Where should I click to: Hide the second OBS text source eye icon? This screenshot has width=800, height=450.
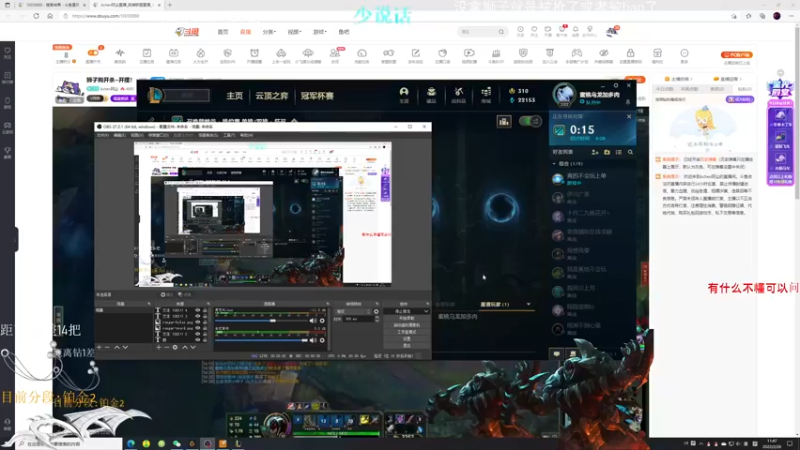[x=197, y=316]
